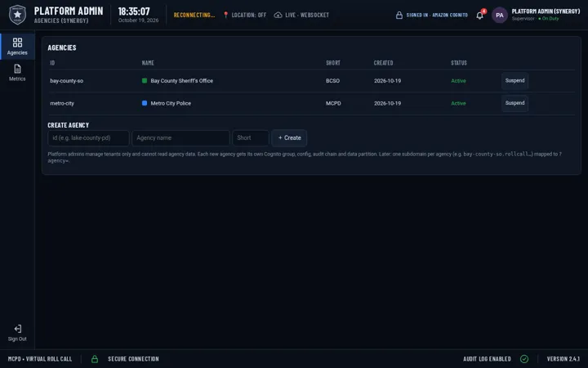The image size is (588, 368).
Task: Click the Active status for bay-county-so
Action: [x=458, y=81]
